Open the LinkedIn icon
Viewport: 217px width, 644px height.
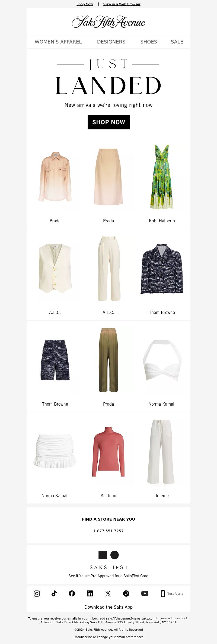pos(90,593)
